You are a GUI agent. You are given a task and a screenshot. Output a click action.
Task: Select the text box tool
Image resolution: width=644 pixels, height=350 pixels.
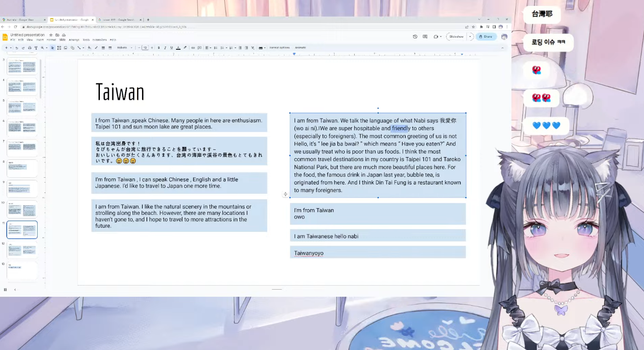pos(59,47)
